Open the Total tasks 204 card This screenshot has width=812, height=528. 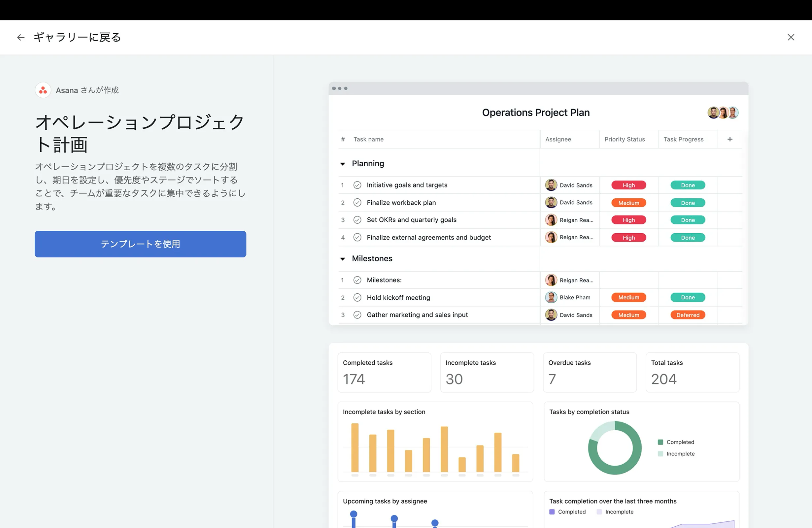[x=692, y=373]
